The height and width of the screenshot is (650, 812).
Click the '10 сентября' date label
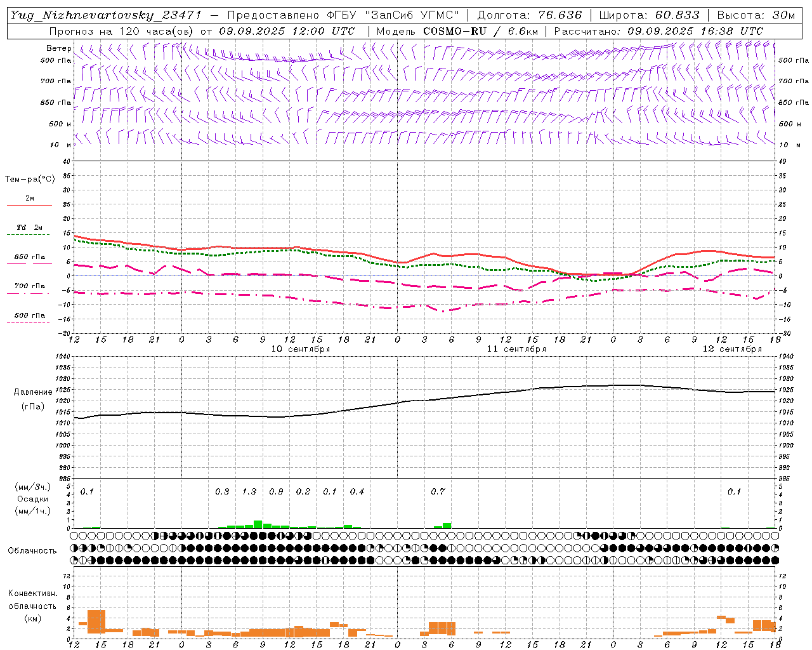pos(301,349)
